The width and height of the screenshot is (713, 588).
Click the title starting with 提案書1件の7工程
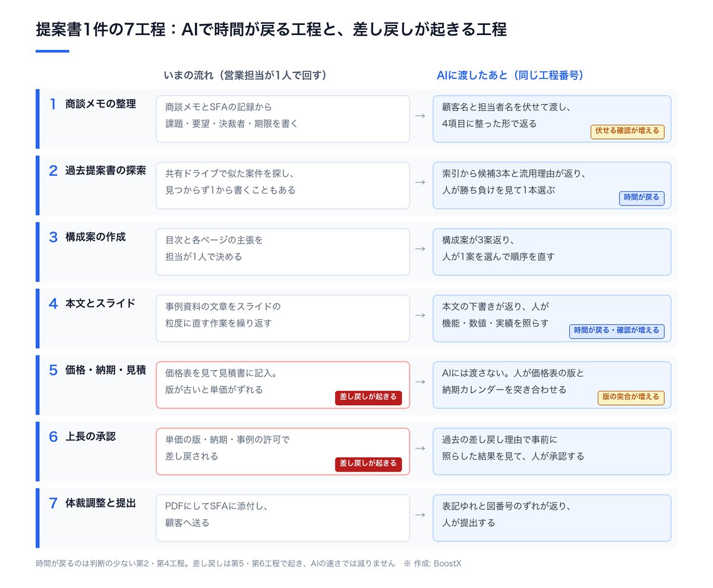pyautogui.click(x=271, y=30)
